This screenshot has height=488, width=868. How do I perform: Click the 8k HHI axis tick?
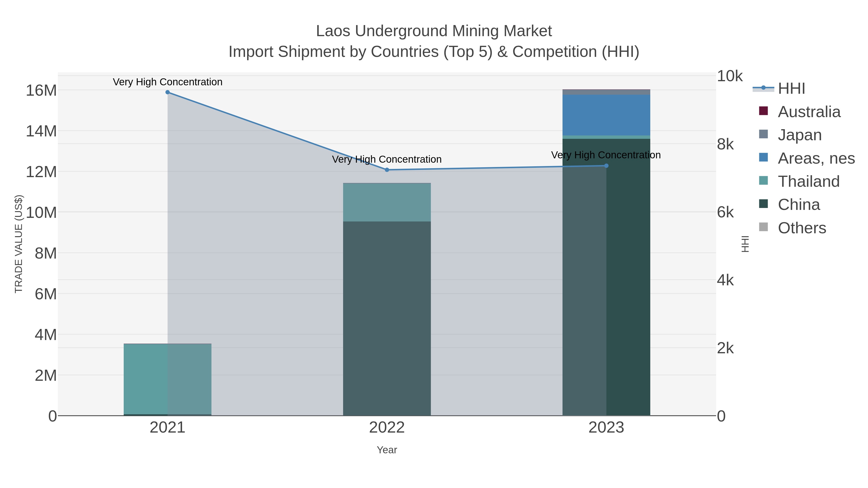[x=725, y=144]
